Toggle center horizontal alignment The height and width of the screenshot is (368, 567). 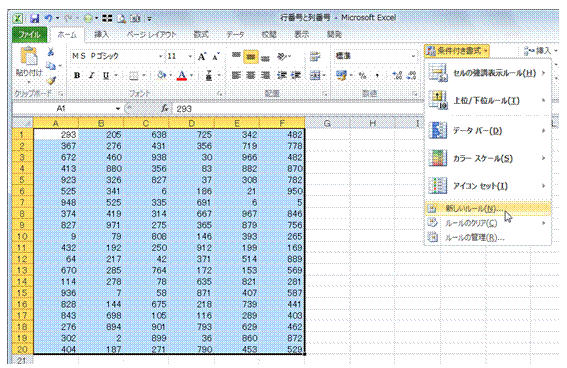point(251,76)
